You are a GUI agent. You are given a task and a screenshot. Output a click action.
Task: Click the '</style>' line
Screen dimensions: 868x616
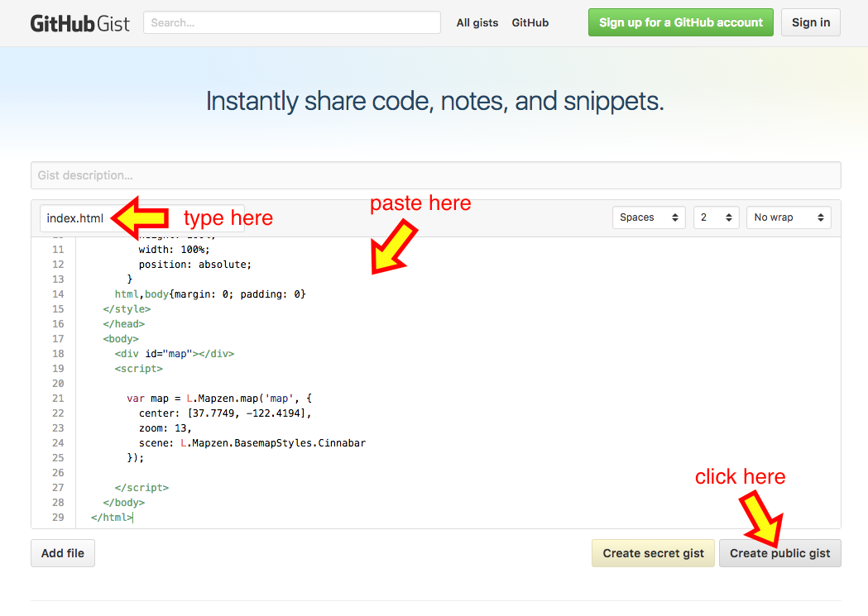[127, 309]
